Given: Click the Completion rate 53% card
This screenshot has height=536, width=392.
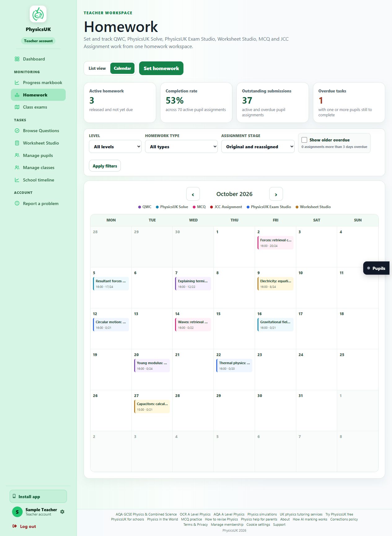Looking at the screenshot, I should [x=196, y=102].
